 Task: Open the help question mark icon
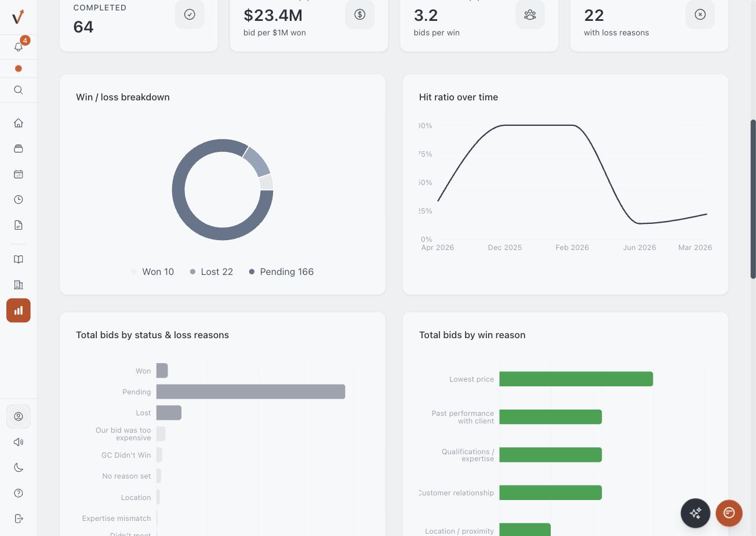coord(19,493)
